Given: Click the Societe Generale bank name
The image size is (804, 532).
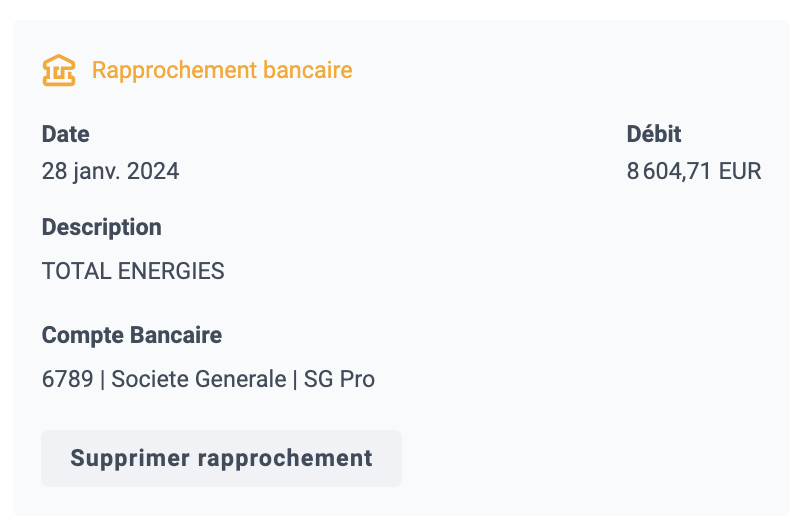Looking at the screenshot, I should coord(199,379).
